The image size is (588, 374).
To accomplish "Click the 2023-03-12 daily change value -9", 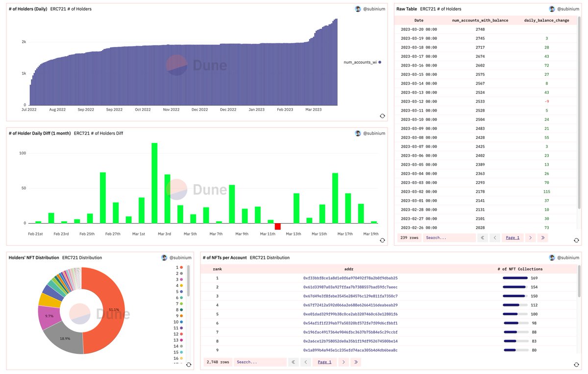I will pyautogui.click(x=546, y=101).
